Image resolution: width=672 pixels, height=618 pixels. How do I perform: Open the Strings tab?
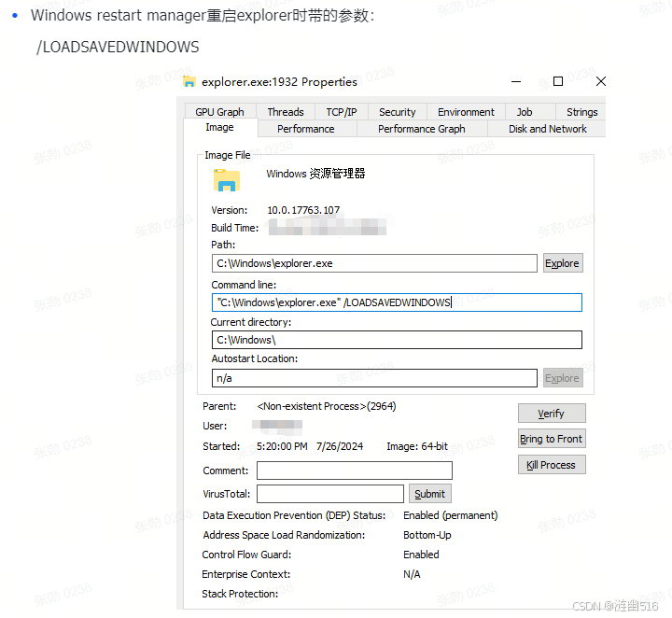click(581, 112)
